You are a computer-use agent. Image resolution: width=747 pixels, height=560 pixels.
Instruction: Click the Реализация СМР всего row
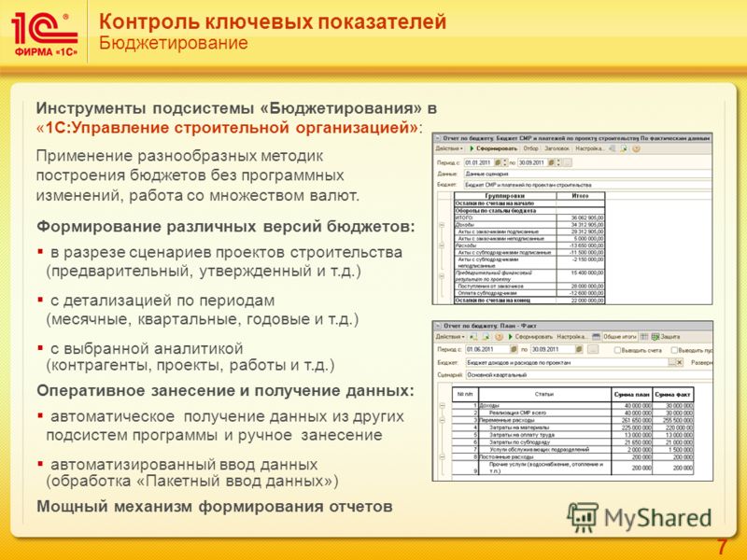click(x=572, y=413)
